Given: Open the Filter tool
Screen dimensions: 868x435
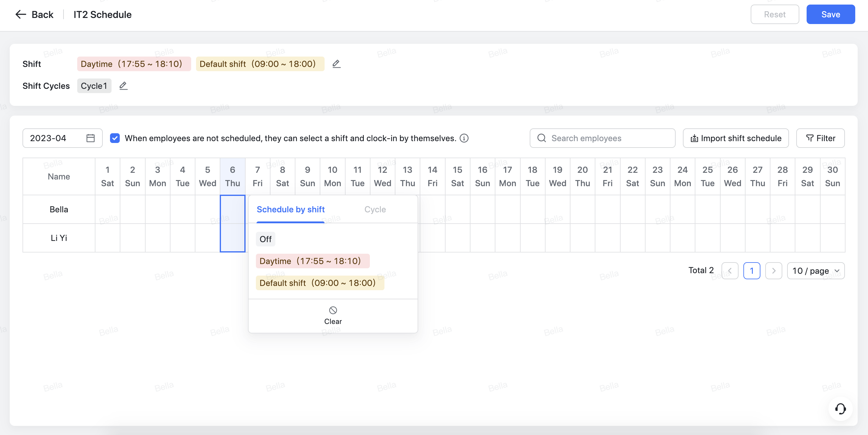Looking at the screenshot, I should tap(820, 138).
